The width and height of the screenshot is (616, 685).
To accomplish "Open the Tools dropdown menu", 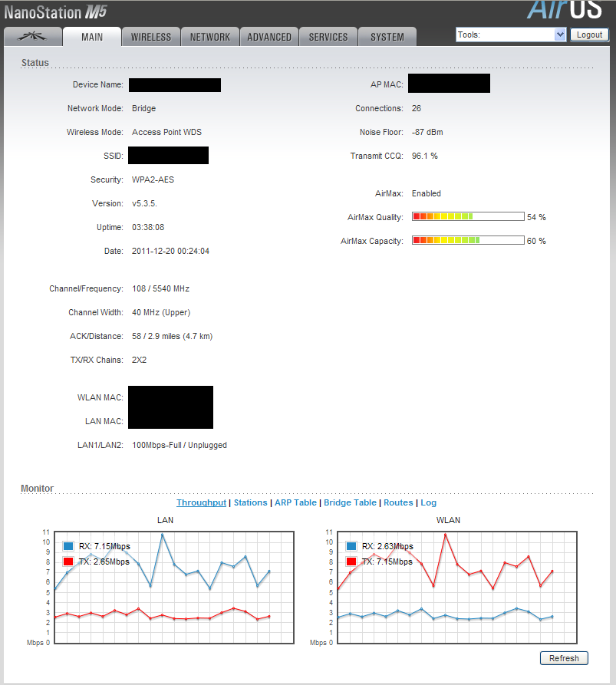I will tap(511, 35).
